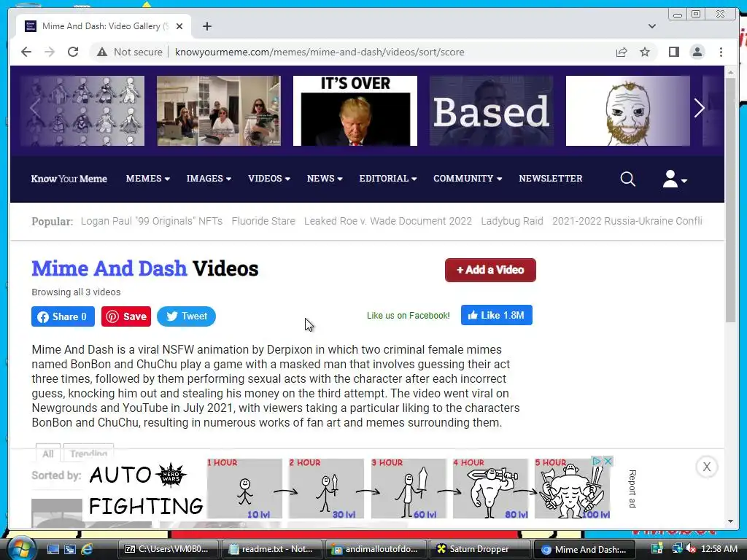The height and width of the screenshot is (560, 747).
Task: Open the NEWSLETTER page
Action: click(550, 178)
